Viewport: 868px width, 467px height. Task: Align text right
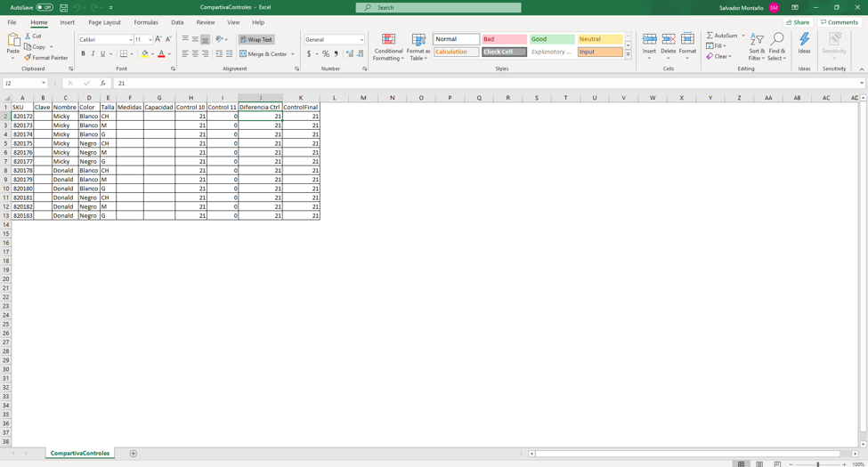[206, 54]
